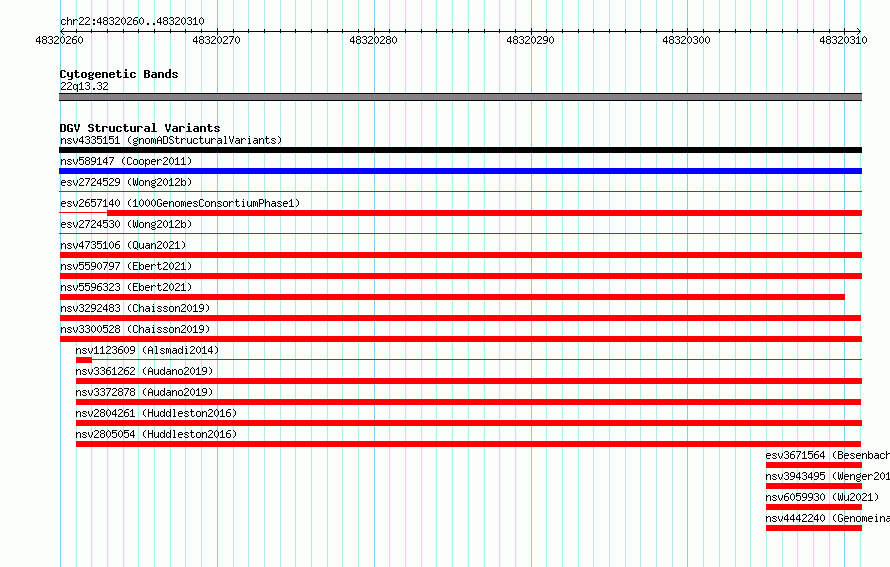The image size is (890, 567).
Task: Select the red bar under nsv3292483
Action: click(x=460, y=318)
